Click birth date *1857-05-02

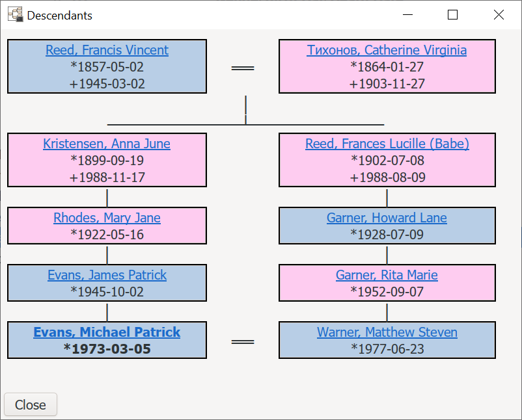point(107,67)
